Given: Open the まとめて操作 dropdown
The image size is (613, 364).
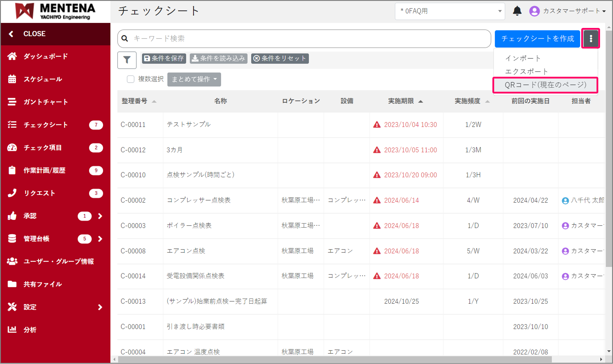Looking at the screenshot, I should (x=194, y=79).
